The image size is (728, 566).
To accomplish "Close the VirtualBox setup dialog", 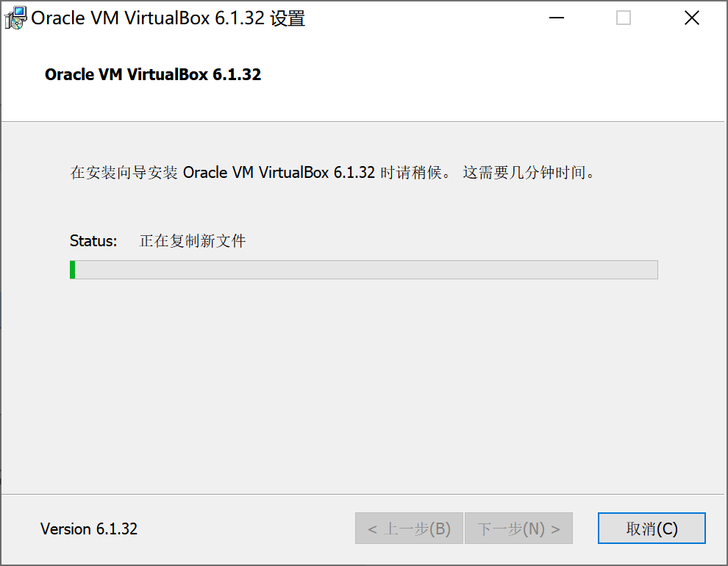I will click(691, 18).
